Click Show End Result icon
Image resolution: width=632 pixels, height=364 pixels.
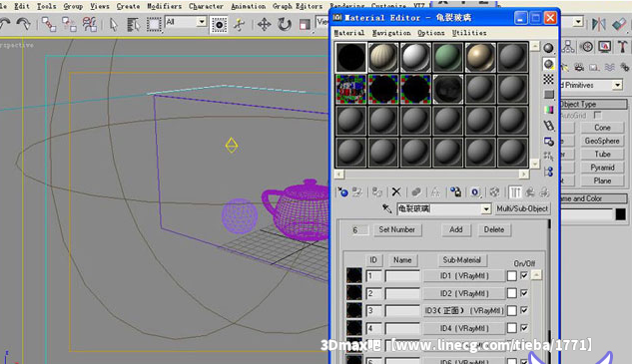tap(515, 192)
